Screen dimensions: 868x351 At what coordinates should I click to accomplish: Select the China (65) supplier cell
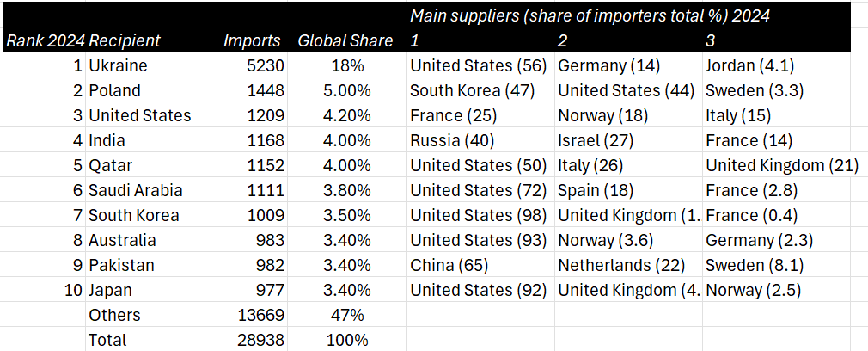pyautogui.click(x=480, y=266)
